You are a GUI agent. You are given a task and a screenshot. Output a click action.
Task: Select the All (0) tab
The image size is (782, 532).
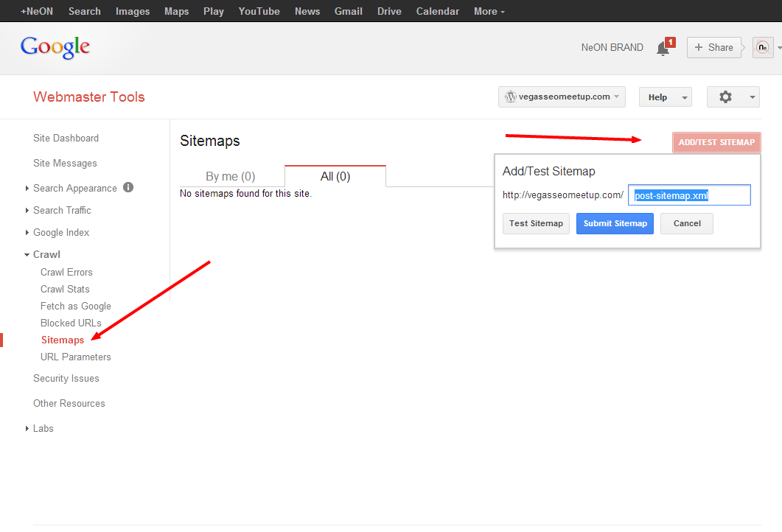pos(335,177)
